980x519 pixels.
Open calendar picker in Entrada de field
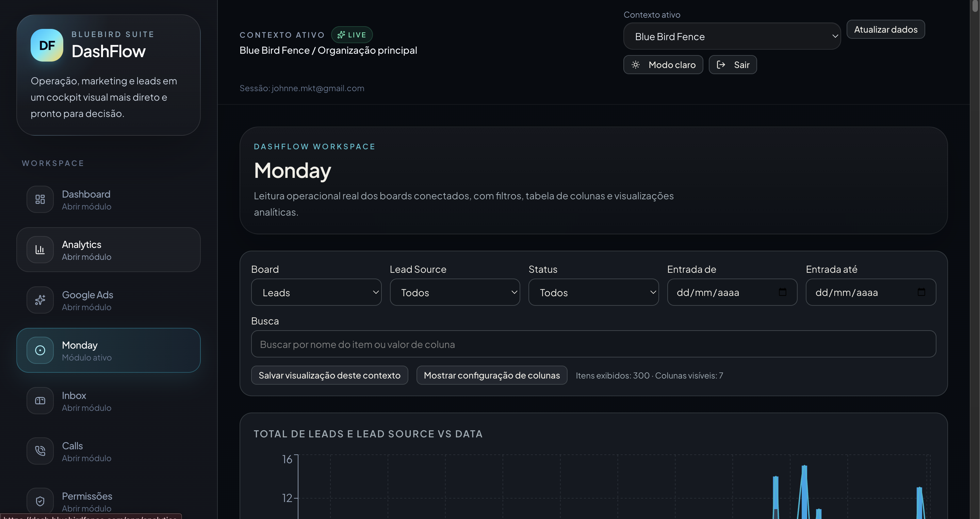(x=783, y=292)
